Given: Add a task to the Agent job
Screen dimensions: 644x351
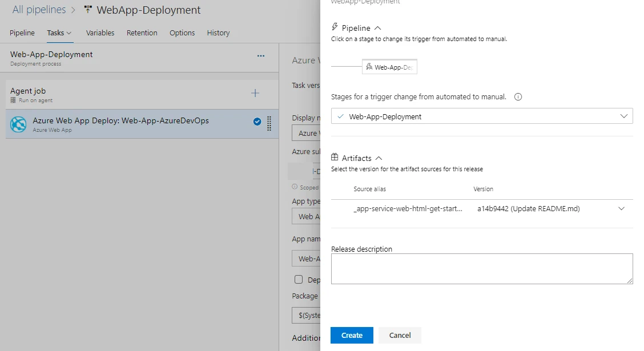Looking at the screenshot, I should point(255,92).
